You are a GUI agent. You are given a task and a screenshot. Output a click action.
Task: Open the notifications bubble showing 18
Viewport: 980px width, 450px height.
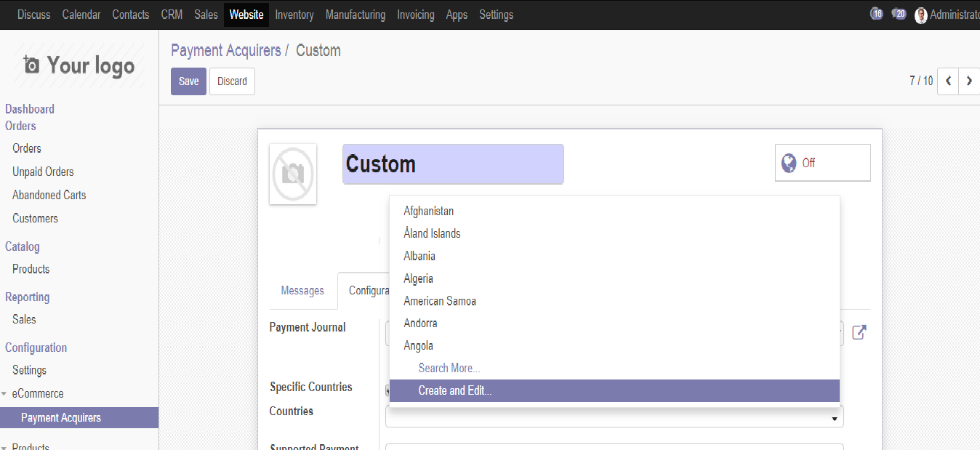[876, 14]
